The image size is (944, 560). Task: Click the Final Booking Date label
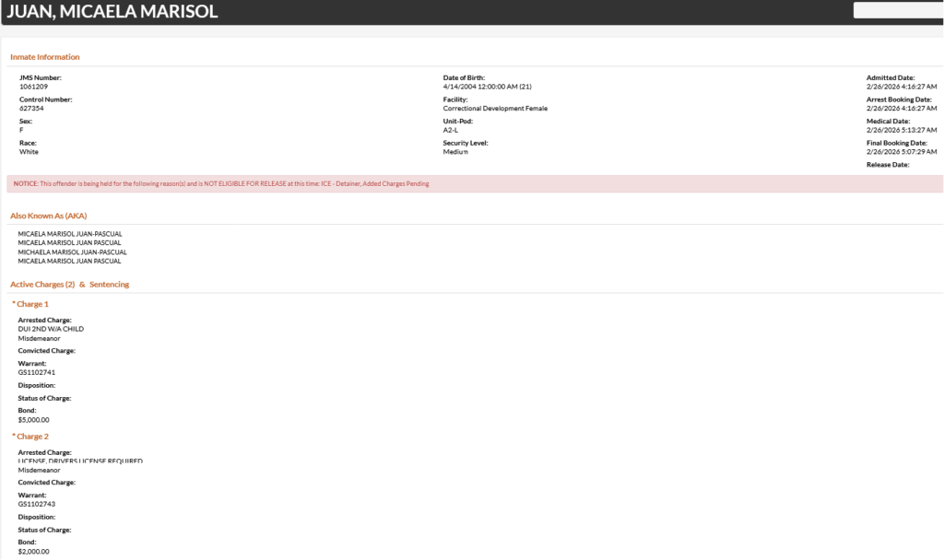pyautogui.click(x=897, y=143)
